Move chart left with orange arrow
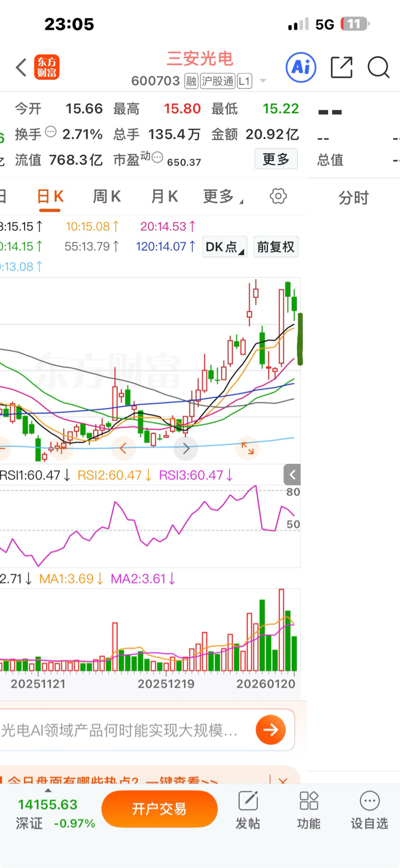 pos(123,448)
